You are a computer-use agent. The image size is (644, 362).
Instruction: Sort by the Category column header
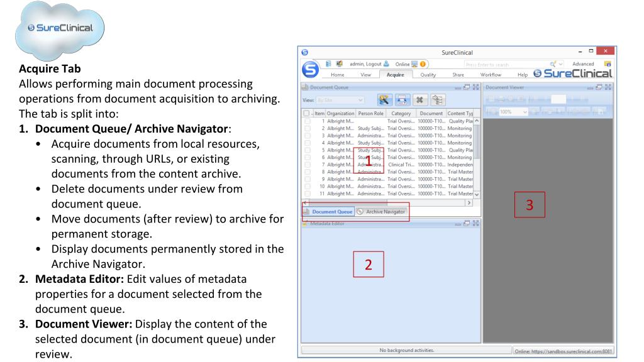[401, 113]
